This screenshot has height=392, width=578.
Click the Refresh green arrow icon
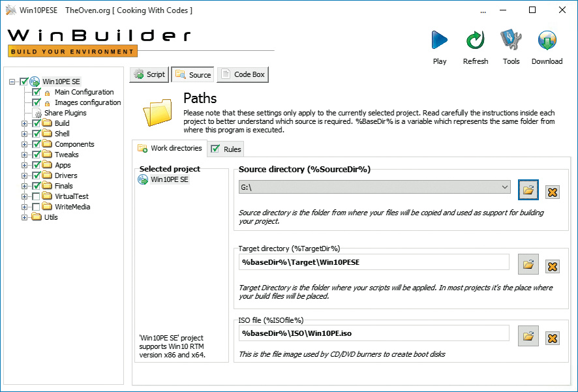pos(475,40)
